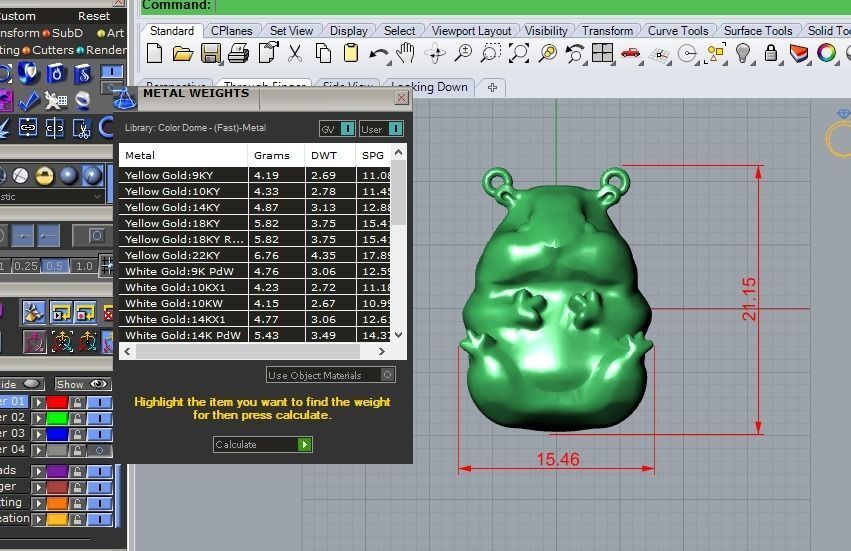Screen dimensions: 851x551
Task: Select the 1.0 value button
Action: 84,266
